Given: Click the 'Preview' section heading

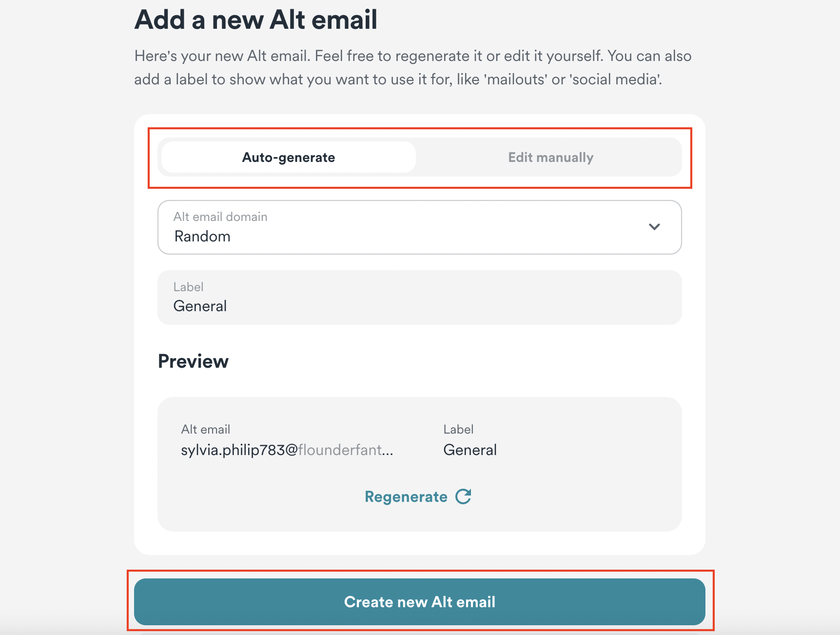Looking at the screenshot, I should coord(193,361).
